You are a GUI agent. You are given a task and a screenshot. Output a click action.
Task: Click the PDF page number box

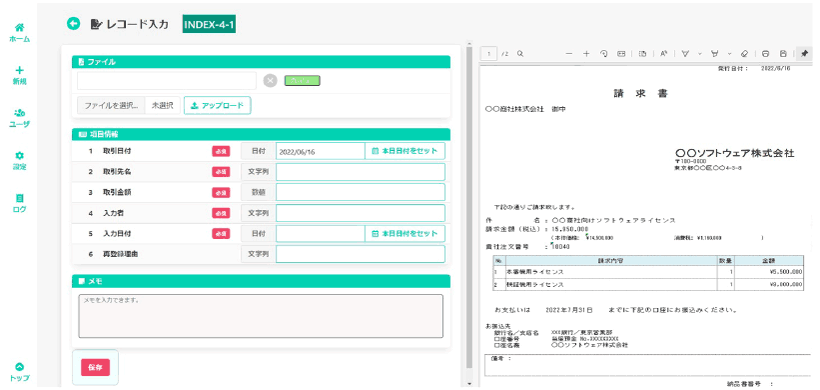point(490,53)
